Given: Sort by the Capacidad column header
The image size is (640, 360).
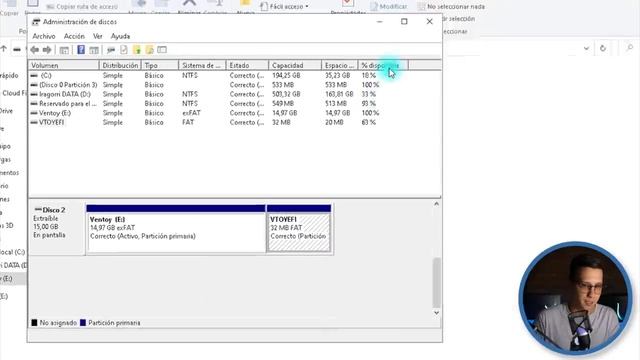Looking at the screenshot, I should coord(295,65).
